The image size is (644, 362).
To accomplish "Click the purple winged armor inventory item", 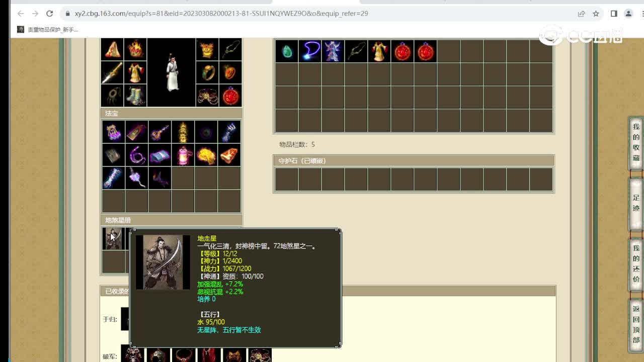I will [333, 51].
